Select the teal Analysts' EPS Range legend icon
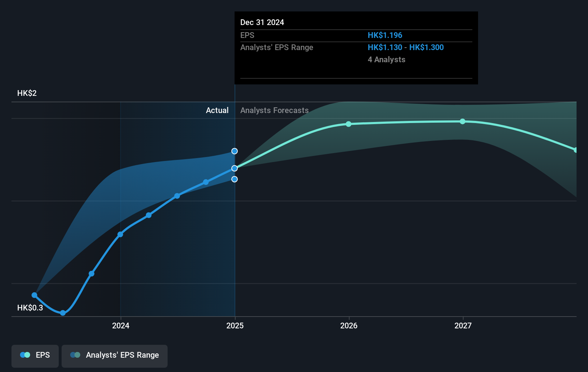This screenshot has width=588, height=372. tap(75, 355)
